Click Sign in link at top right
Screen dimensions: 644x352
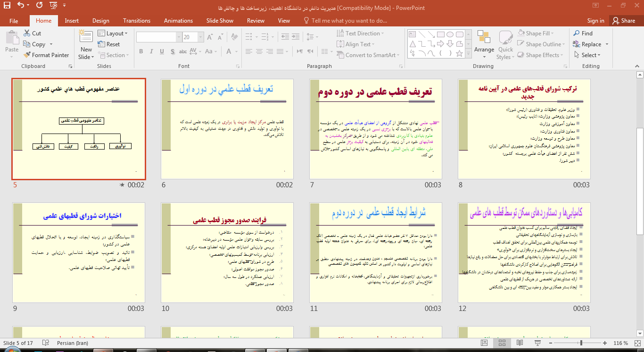[x=595, y=21]
